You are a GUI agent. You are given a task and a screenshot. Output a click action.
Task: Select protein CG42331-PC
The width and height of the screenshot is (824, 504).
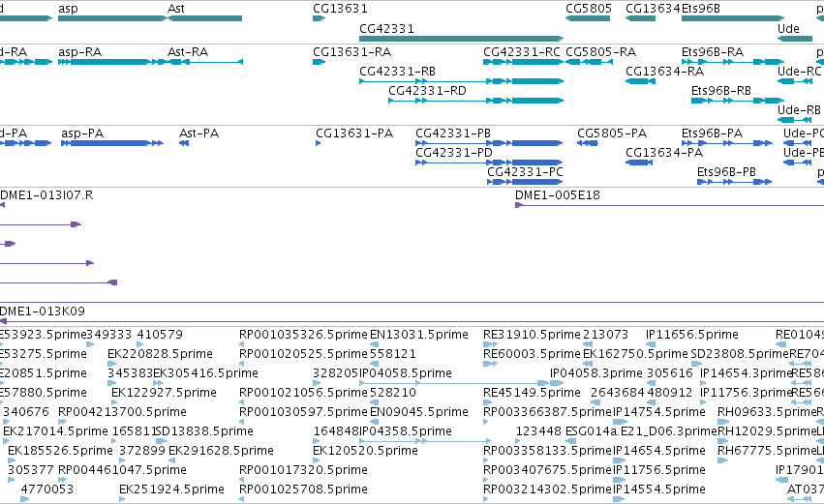525,182
